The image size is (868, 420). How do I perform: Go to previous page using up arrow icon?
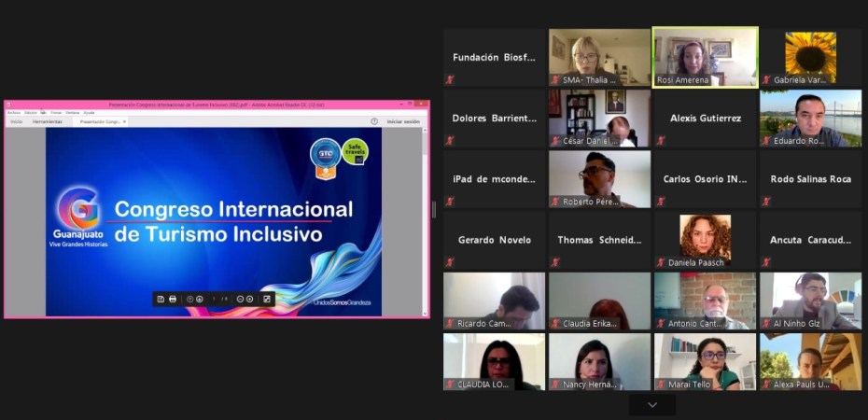[x=189, y=299]
